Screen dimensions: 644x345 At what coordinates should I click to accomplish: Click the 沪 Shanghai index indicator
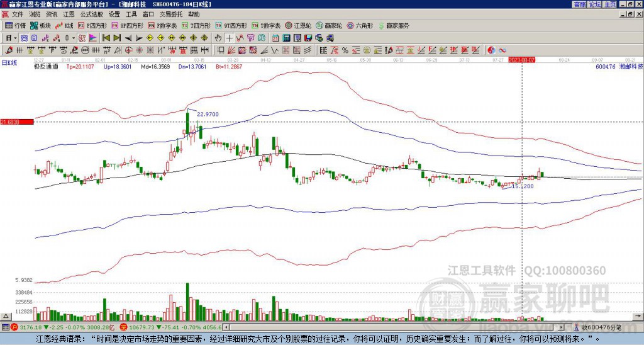[14, 327]
